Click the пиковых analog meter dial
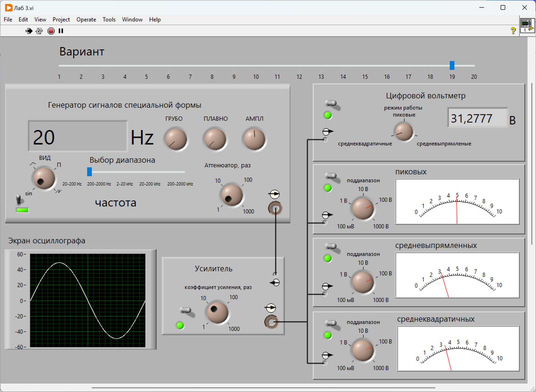 click(x=457, y=201)
